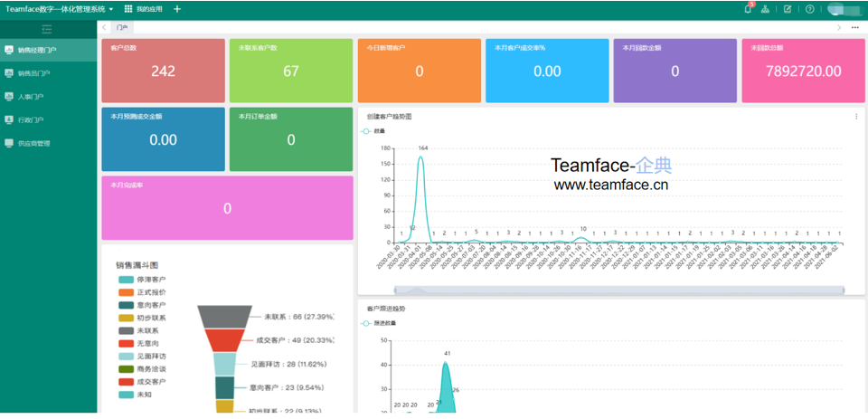Click the 客户总数 card showing 242
The height and width of the screenshot is (419, 868).
pyautogui.click(x=164, y=71)
